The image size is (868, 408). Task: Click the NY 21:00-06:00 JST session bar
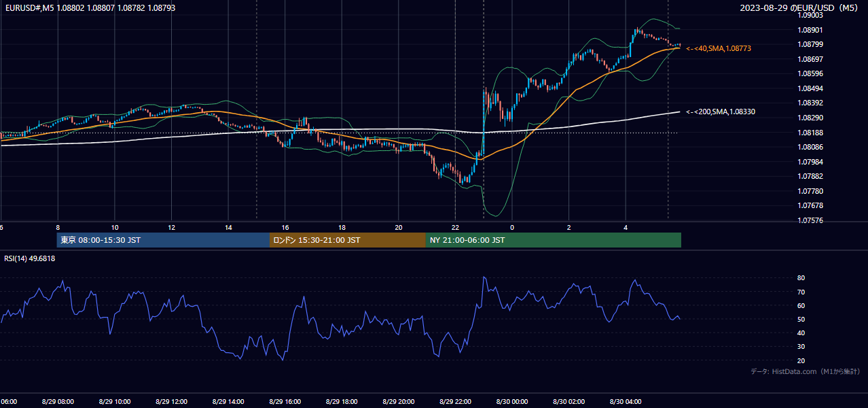click(554, 240)
